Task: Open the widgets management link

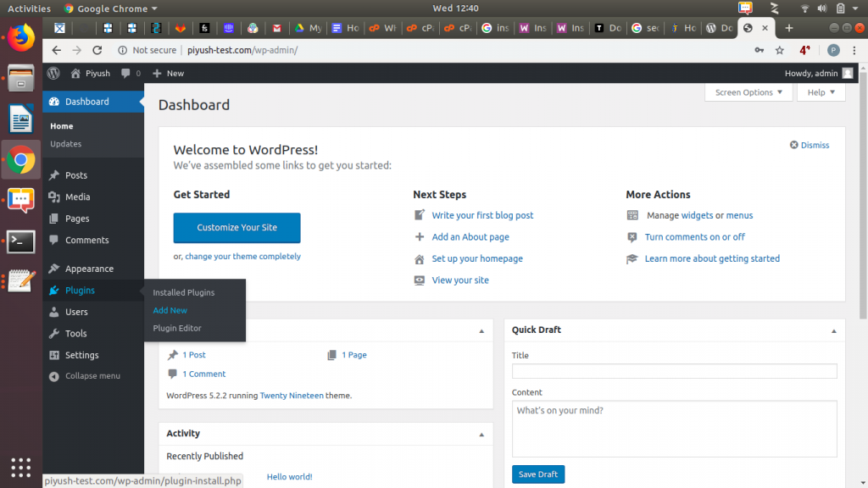Action: 697,215
